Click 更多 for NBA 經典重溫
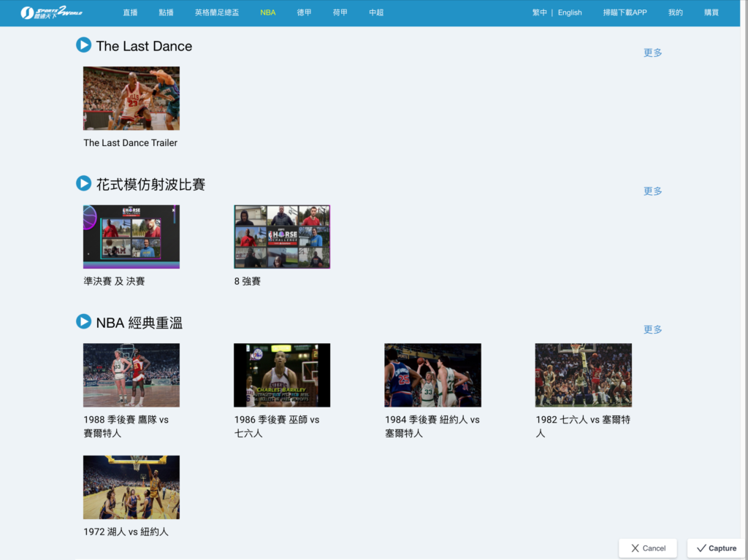Image resolution: width=748 pixels, height=560 pixels. [652, 329]
